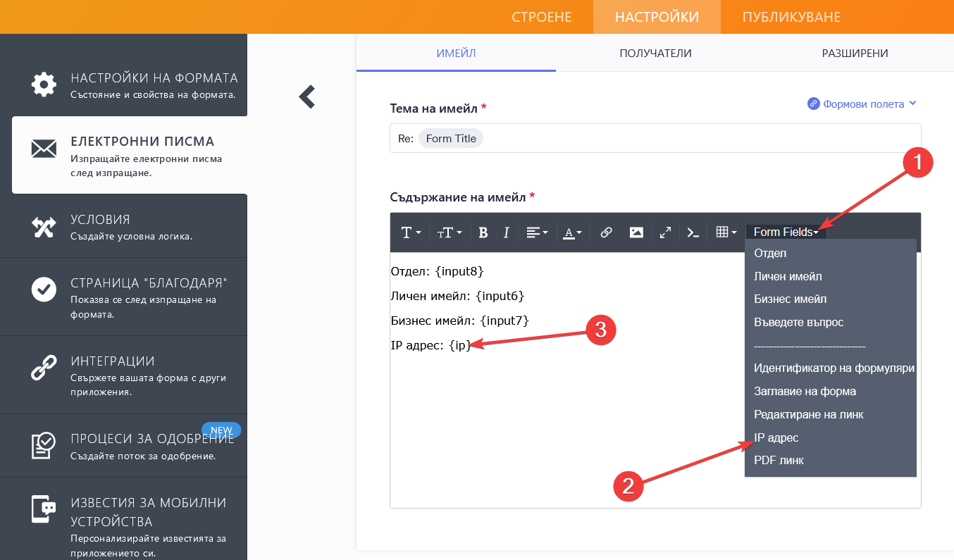This screenshot has height=560, width=954.
Task: Collapse the sidebar with the left chevron
Action: pos(306,97)
